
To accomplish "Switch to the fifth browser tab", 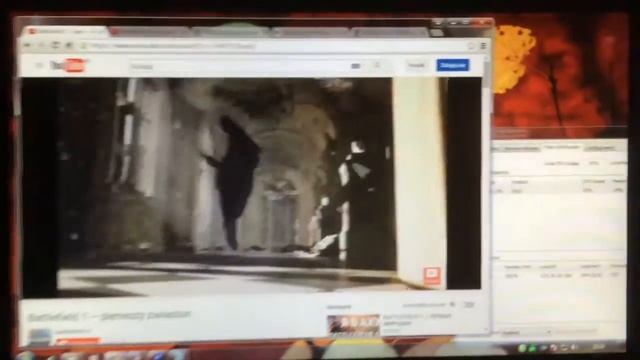I will [391, 32].
